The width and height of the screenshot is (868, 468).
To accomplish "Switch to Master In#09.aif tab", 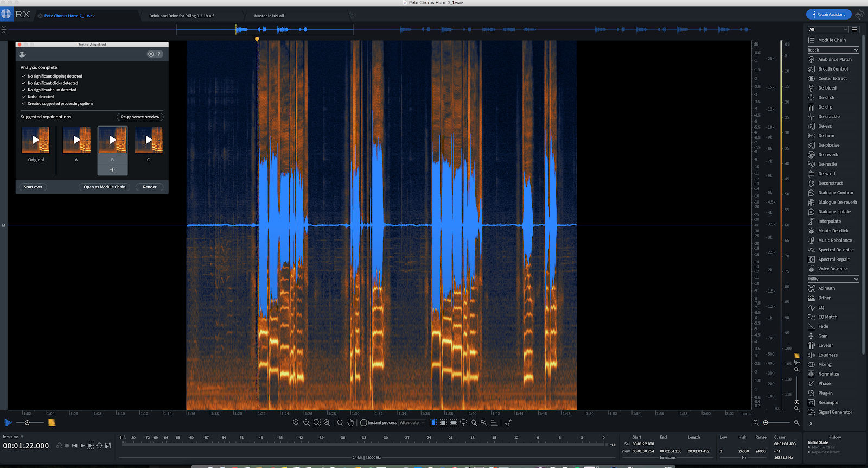I will [x=269, y=16].
